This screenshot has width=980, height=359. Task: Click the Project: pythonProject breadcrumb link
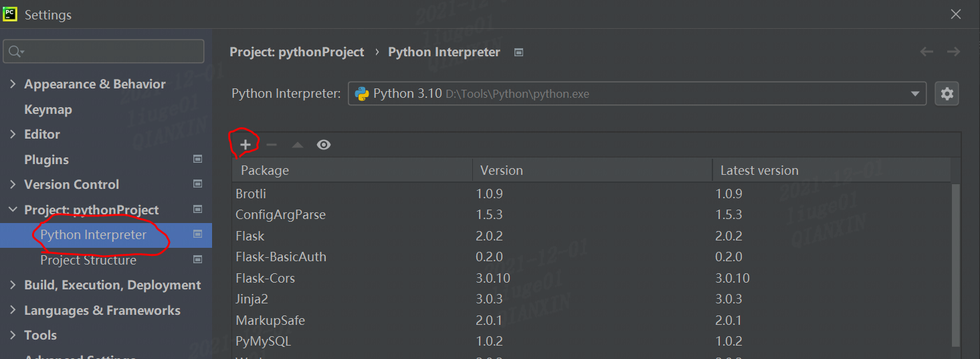(297, 52)
